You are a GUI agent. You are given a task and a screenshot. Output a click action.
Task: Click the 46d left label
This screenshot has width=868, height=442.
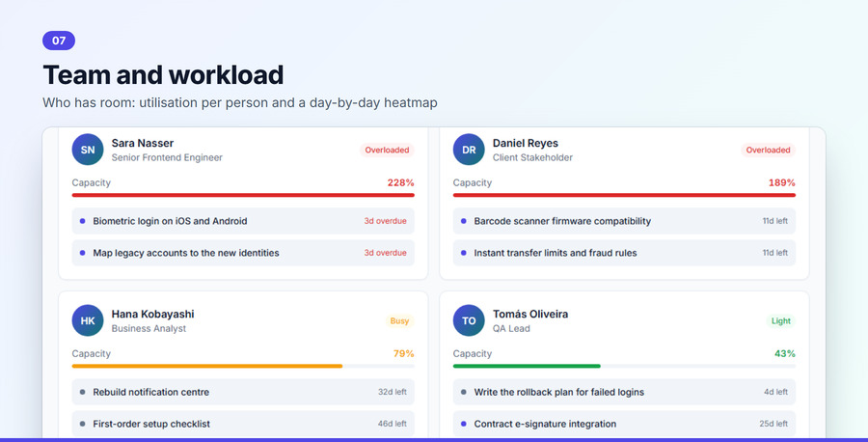(393, 425)
